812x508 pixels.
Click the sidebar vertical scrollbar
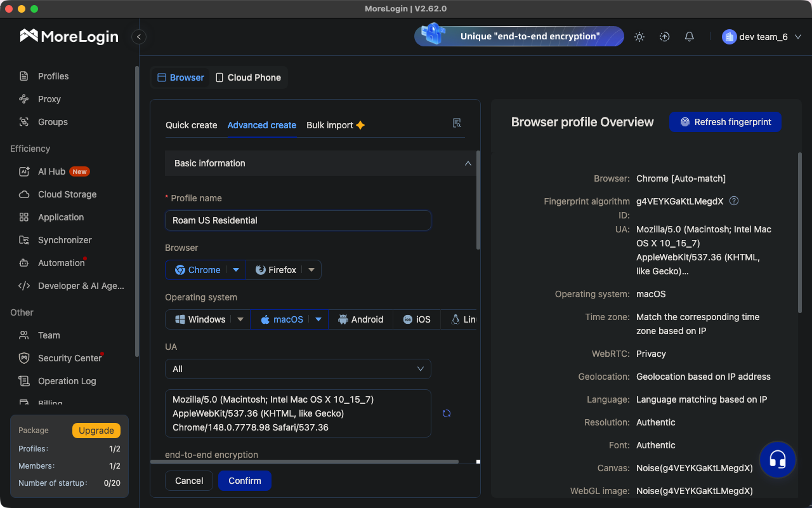[137, 211]
